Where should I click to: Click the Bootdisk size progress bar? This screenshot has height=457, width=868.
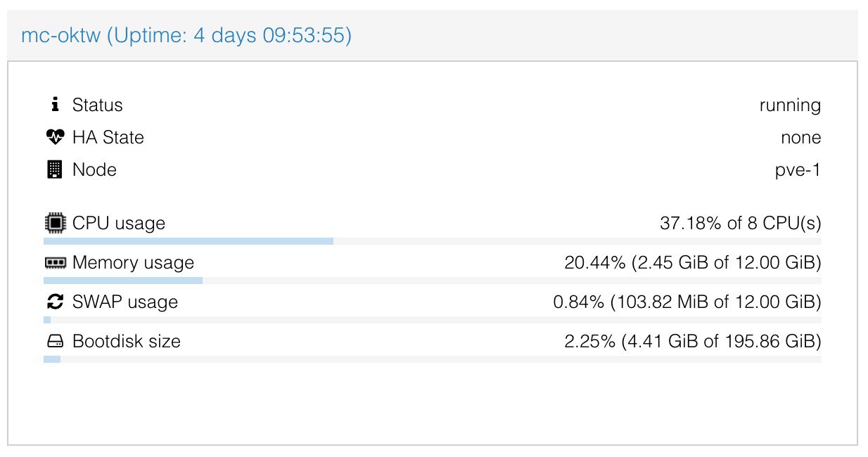coord(433,359)
